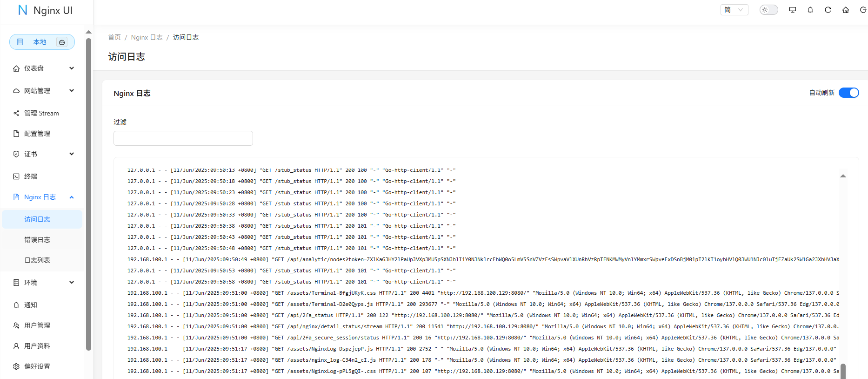Expand the 网站管理 menu chevron
Image resolution: width=868 pixels, height=379 pixels.
pos(72,91)
